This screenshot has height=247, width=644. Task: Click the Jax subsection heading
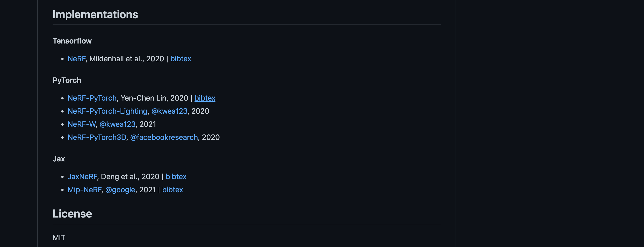[59, 159]
